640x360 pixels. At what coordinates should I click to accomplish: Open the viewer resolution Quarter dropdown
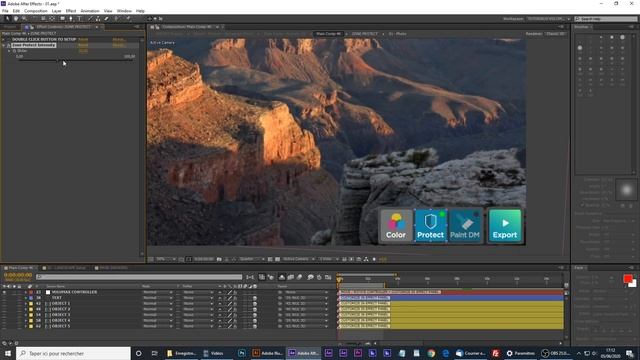(251, 259)
